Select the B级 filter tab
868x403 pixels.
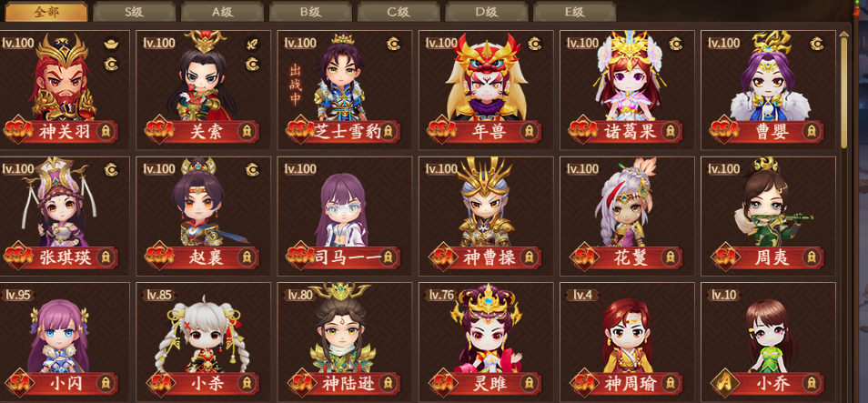(x=310, y=12)
